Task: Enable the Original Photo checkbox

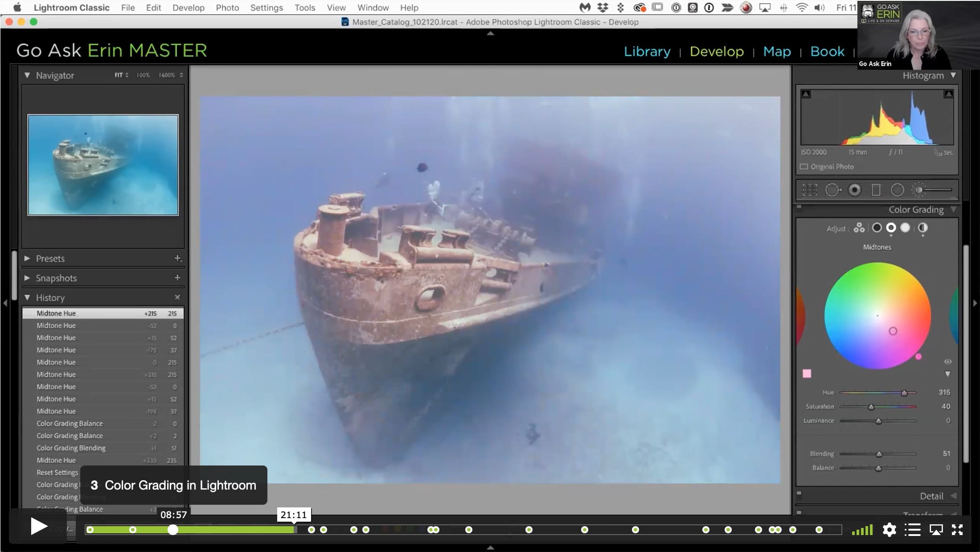Action: click(x=804, y=167)
